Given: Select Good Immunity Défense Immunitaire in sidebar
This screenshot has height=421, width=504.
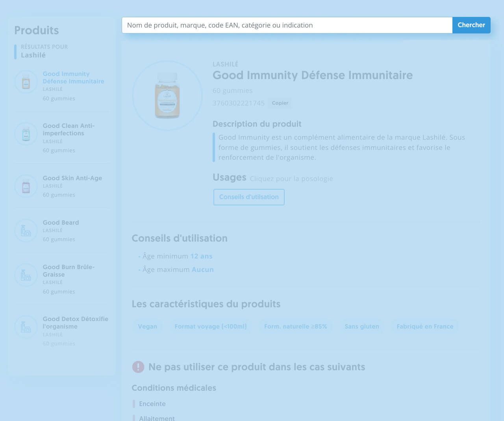Looking at the screenshot, I should coord(73,78).
